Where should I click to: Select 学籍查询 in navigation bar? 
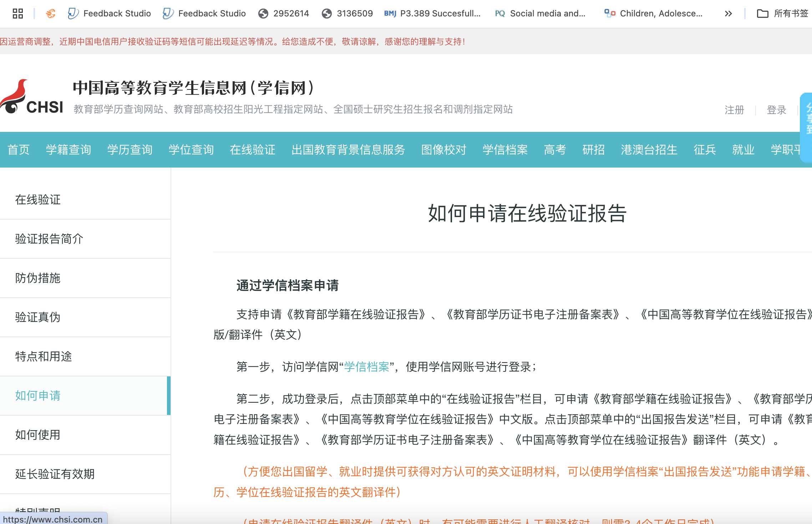68,150
